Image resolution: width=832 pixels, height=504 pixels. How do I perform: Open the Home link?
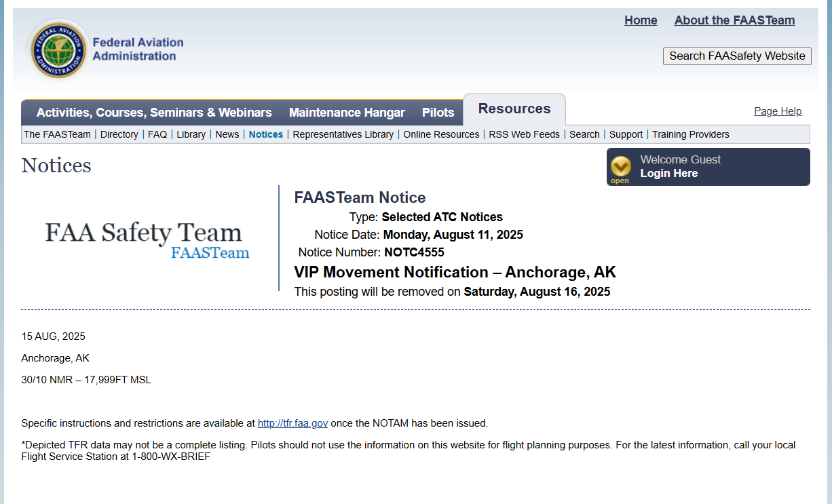tap(640, 20)
